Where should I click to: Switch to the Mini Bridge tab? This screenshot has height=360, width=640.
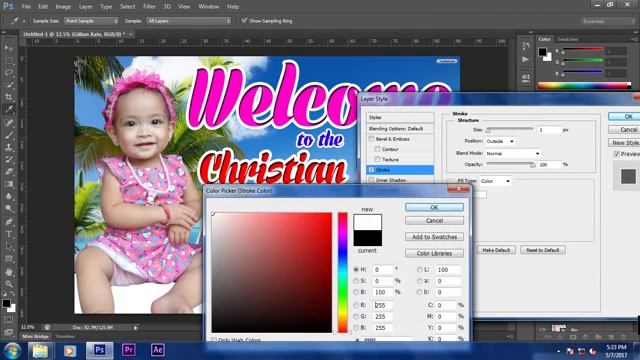[x=35, y=337]
